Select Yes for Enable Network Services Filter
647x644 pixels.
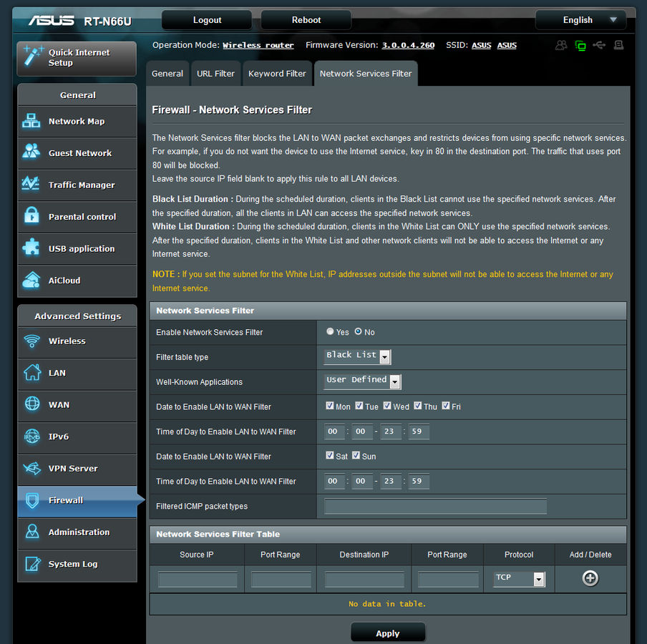(330, 331)
